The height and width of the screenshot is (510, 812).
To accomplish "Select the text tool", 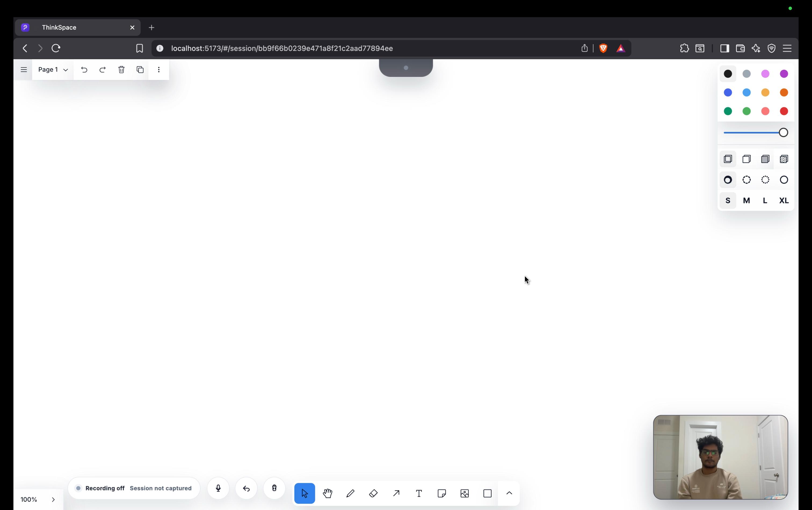I will (x=419, y=493).
